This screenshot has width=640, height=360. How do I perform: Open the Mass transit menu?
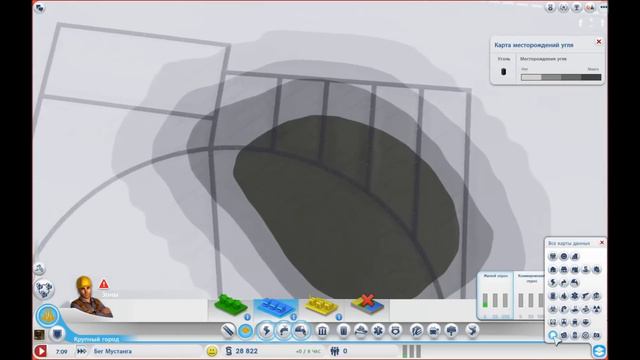click(x=434, y=330)
